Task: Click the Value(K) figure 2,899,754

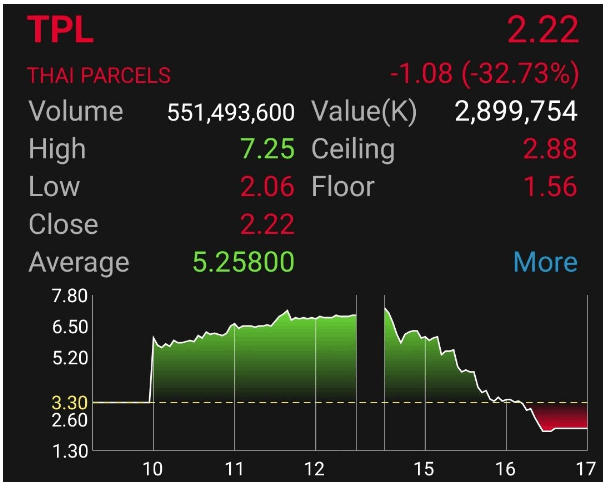Action: [516, 111]
